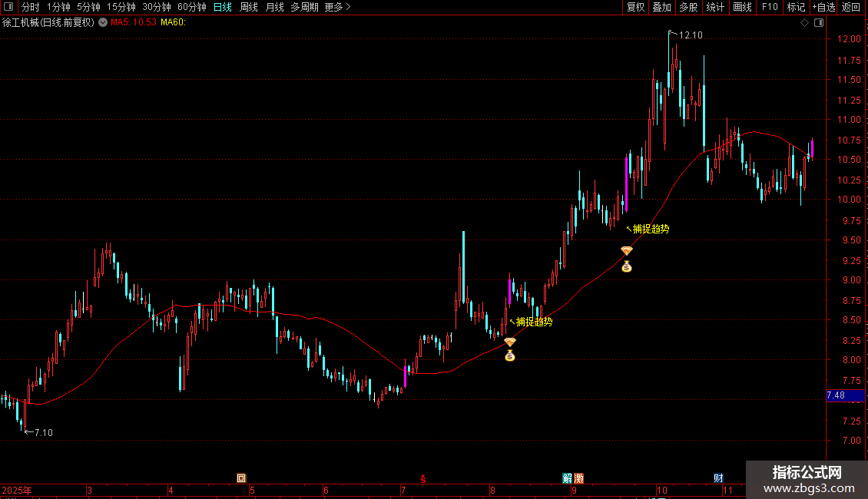The image size is (868, 499).
Task: Click the 标记 mark button
Action: point(796,7)
